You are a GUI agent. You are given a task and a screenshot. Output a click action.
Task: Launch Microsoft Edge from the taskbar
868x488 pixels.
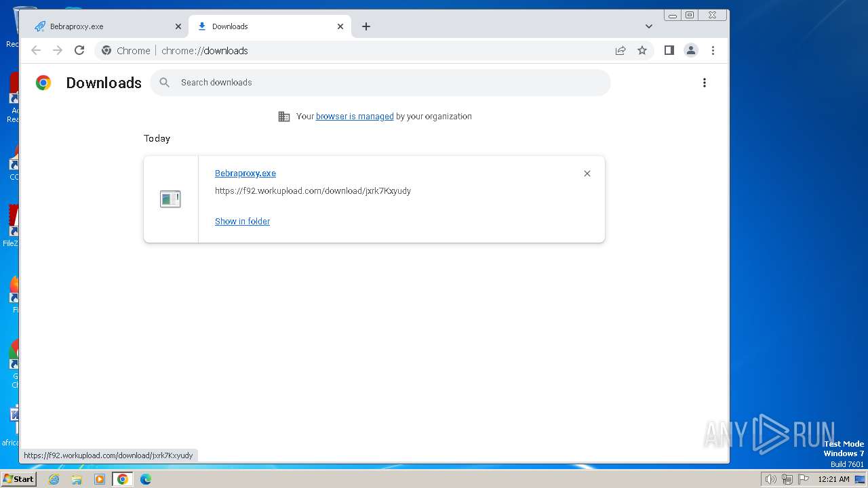[146, 479]
